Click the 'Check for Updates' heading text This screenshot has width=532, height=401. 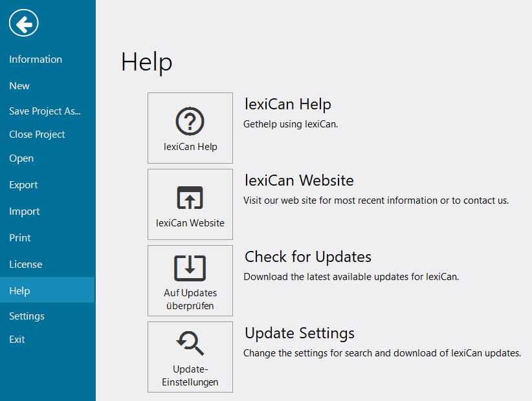point(307,257)
